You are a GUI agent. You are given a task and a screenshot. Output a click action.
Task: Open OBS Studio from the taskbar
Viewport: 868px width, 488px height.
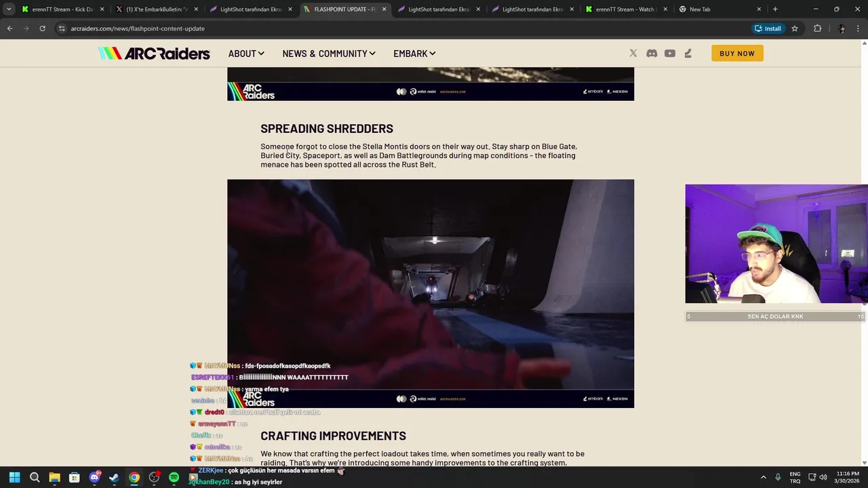tap(154, 477)
